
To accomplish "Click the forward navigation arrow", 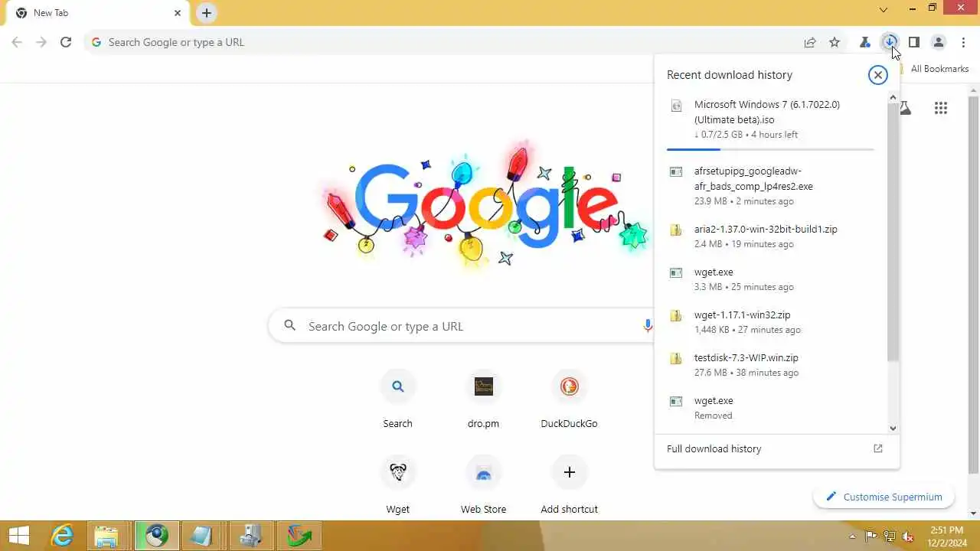I will [41, 42].
